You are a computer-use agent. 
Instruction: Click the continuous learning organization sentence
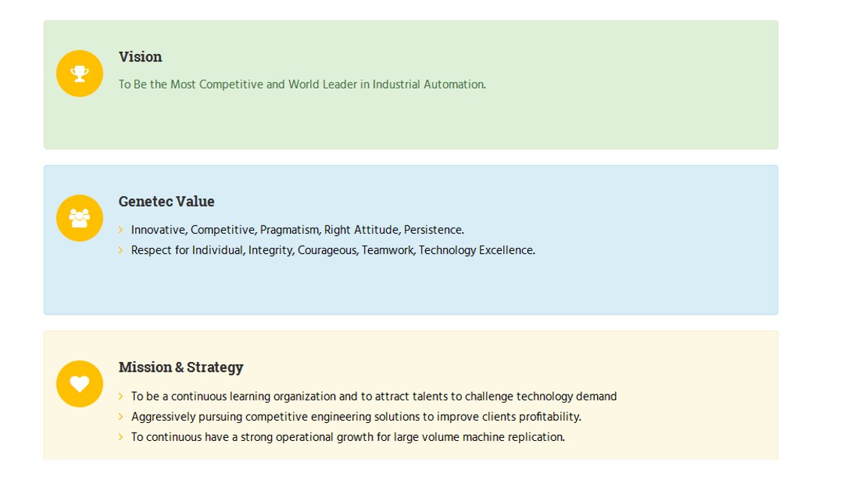[x=374, y=396]
